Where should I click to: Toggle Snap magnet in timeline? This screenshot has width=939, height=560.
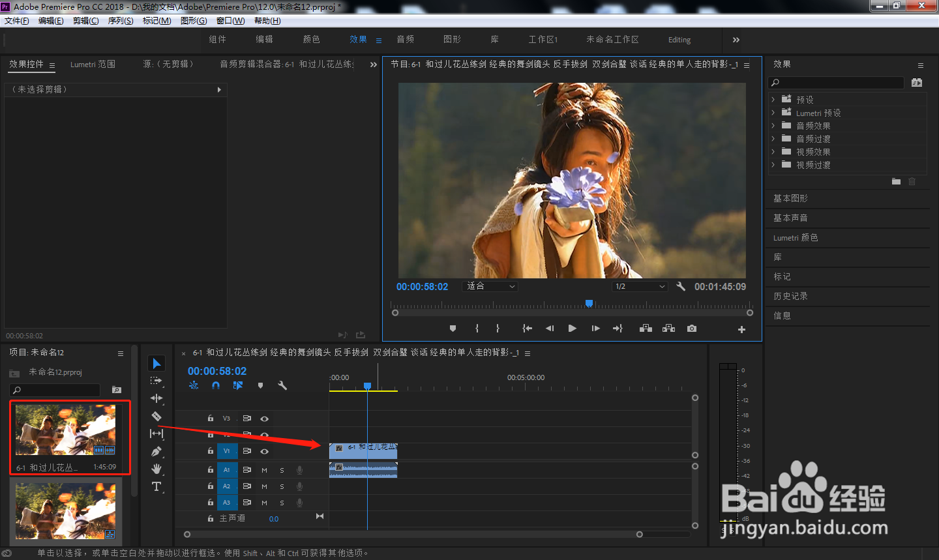pos(216,385)
